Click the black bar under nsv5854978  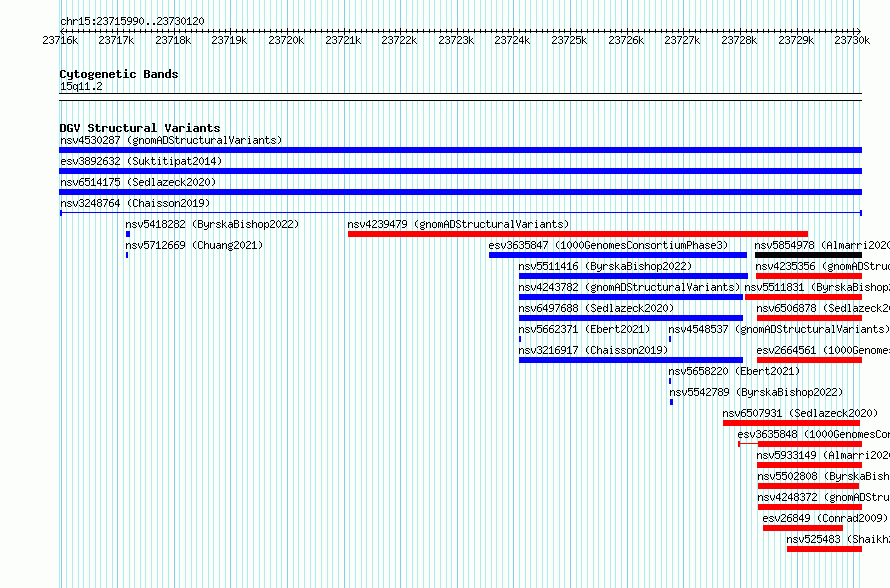tap(808, 255)
